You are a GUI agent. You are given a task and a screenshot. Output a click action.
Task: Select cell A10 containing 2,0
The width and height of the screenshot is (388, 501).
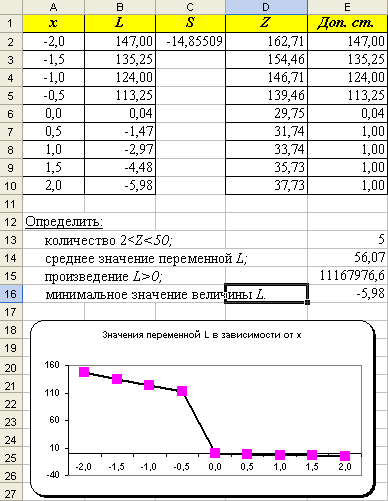tap(53, 185)
